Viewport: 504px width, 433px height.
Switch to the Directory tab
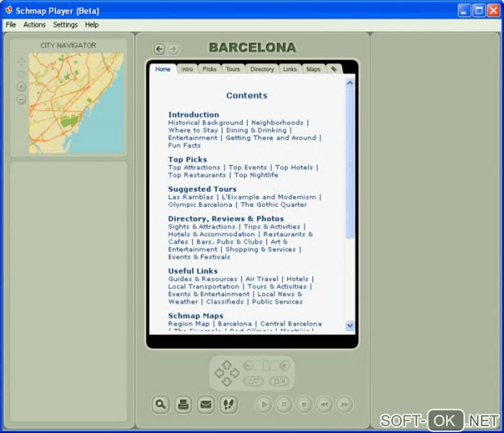coord(262,69)
